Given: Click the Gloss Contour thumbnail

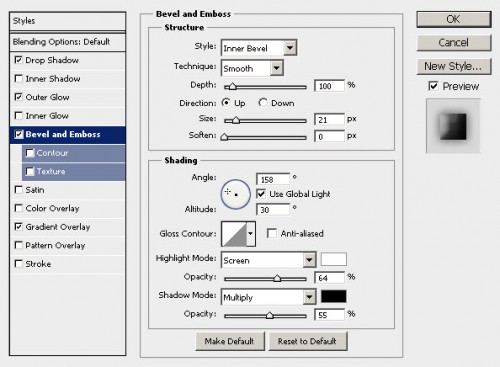Looking at the screenshot, I should 234,234.
